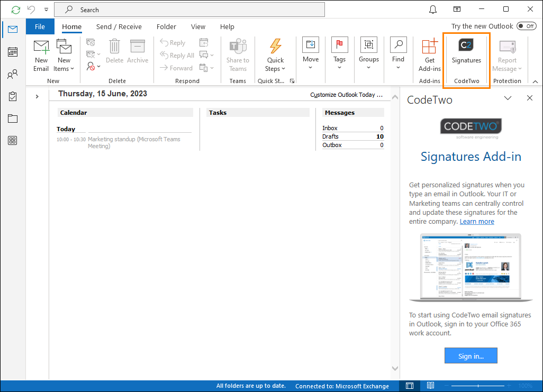543x392 pixels.
Task: Open People contacts in the sidebar
Action: (13, 74)
